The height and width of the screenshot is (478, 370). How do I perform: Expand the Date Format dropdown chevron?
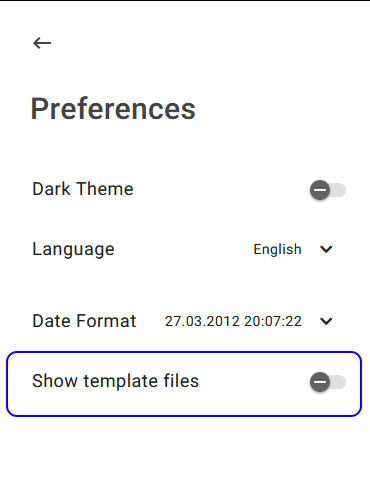click(x=326, y=321)
